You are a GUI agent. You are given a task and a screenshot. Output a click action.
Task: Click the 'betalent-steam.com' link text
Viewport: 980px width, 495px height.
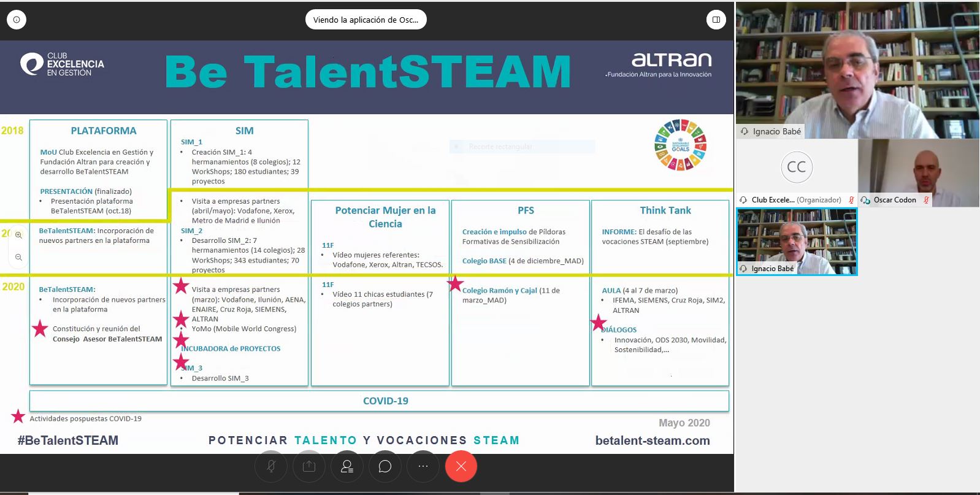click(653, 440)
